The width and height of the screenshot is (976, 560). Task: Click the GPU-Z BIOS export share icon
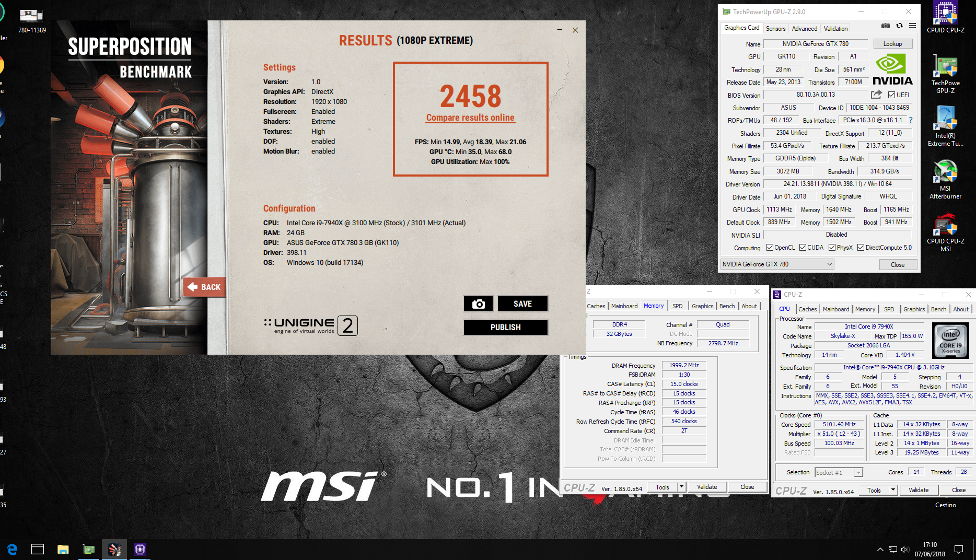point(876,95)
